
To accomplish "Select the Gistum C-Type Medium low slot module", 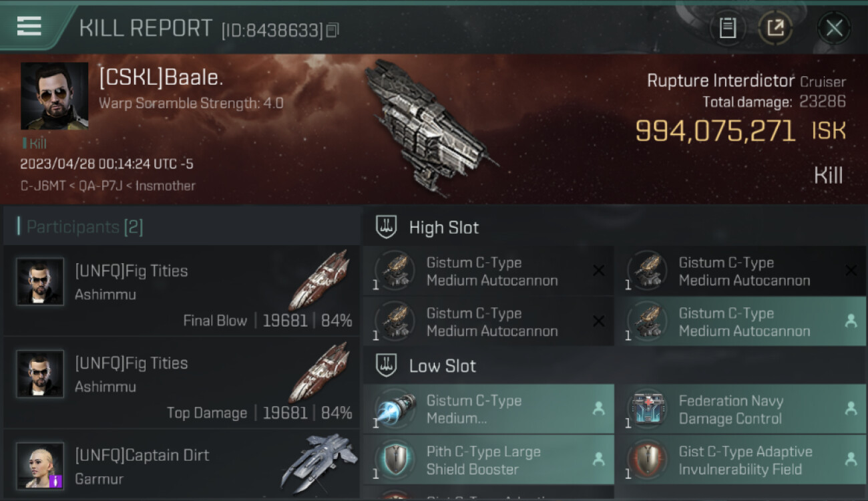I will coord(489,409).
